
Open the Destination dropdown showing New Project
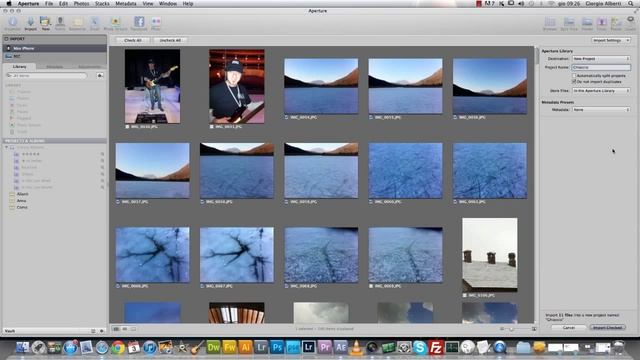[601, 59]
